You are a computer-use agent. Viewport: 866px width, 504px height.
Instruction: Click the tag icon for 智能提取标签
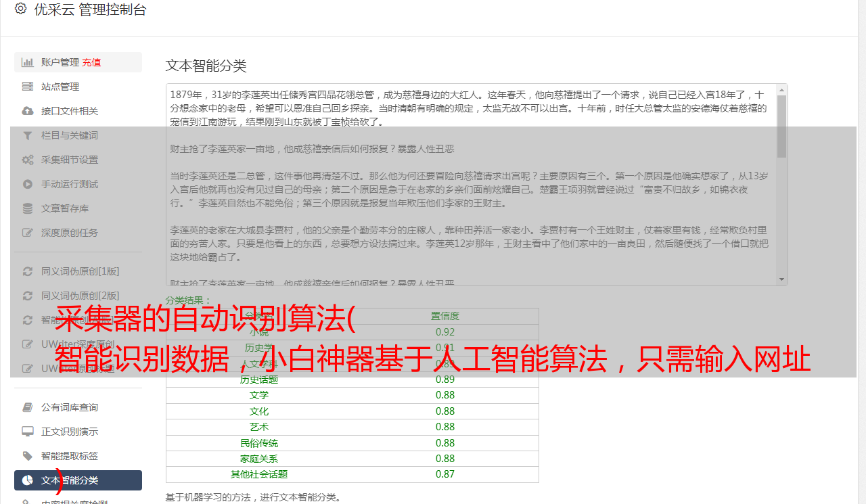pyautogui.click(x=28, y=456)
